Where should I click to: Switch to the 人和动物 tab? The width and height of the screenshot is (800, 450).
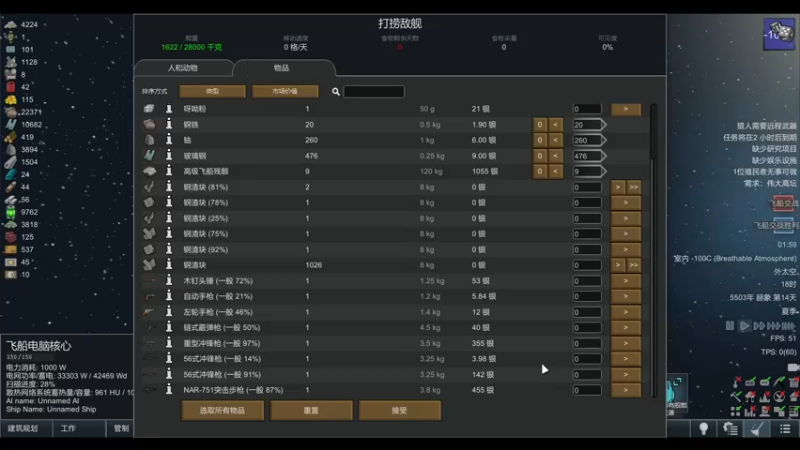click(x=183, y=68)
